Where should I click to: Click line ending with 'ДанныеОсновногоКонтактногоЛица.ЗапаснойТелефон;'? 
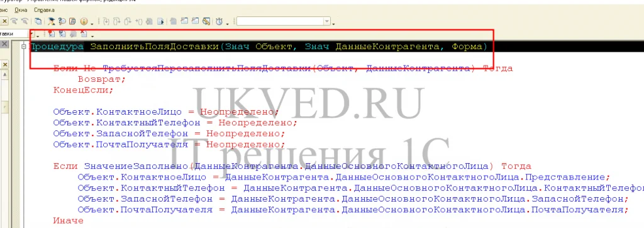tap(353, 199)
